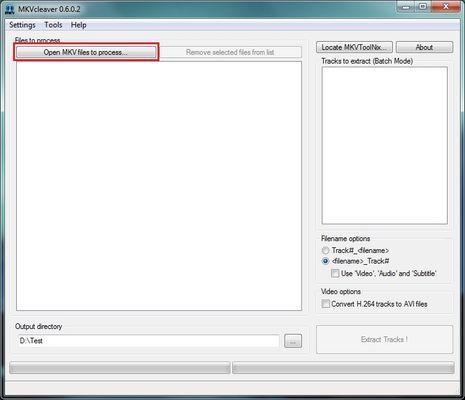Click Remove selected files from list button
Viewport: 465px width, 400px height.
[230, 52]
